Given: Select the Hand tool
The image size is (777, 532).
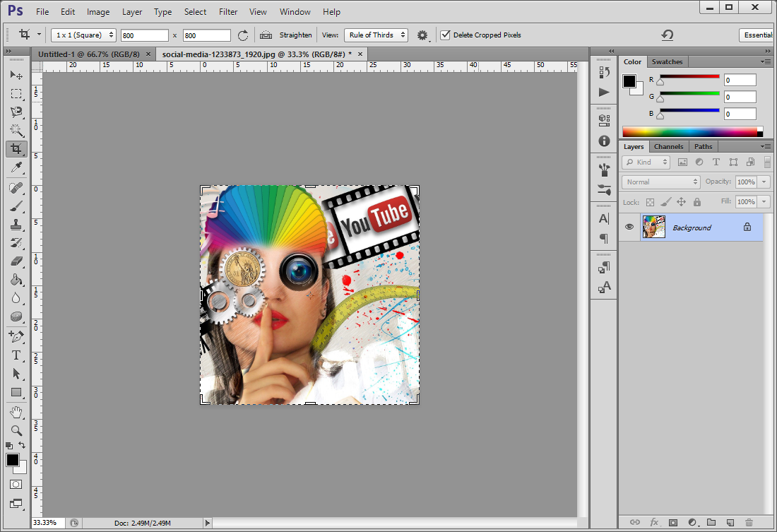Looking at the screenshot, I should [x=16, y=412].
